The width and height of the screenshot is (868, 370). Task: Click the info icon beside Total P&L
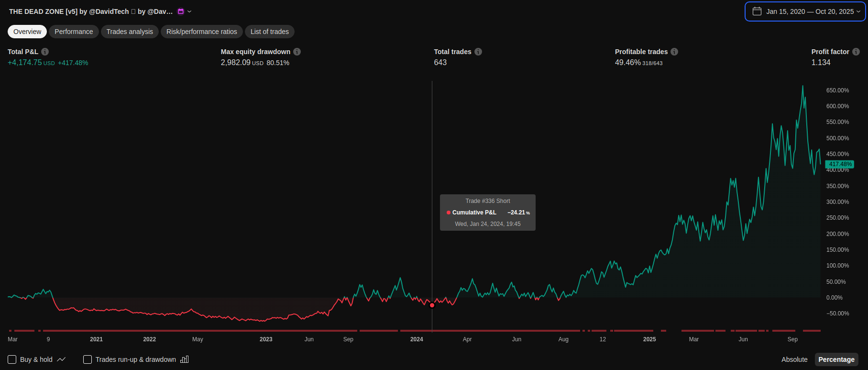pos(45,52)
